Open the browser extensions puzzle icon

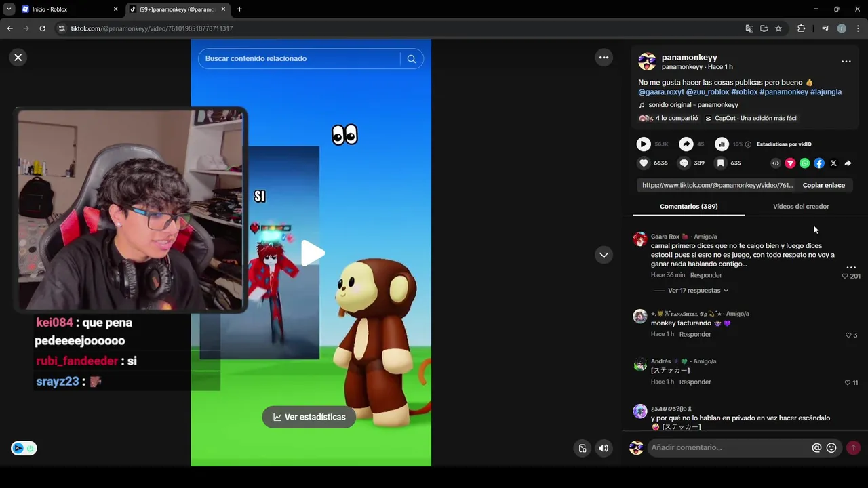(801, 28)
